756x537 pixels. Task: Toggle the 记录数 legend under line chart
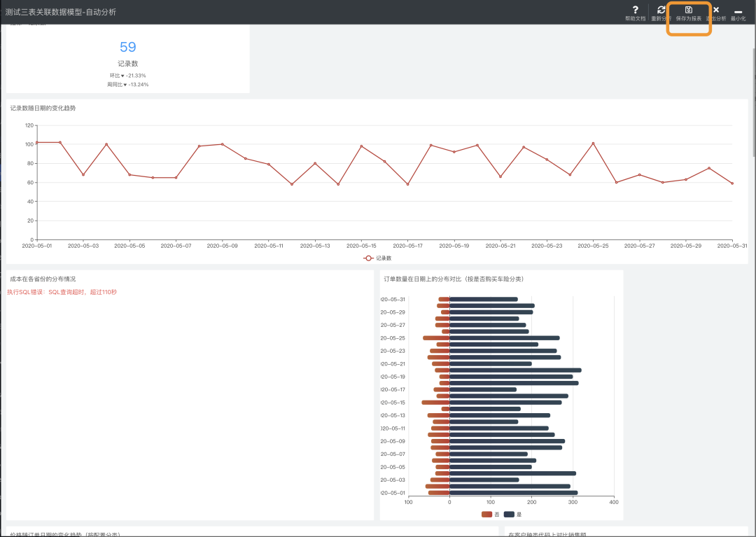(x=377, y=258)
